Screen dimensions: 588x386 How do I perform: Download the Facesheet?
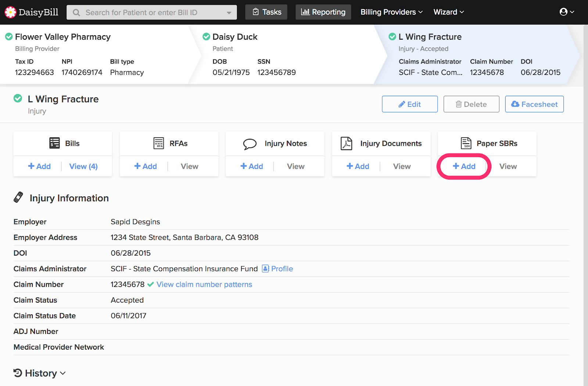click(x=534, y=104)
